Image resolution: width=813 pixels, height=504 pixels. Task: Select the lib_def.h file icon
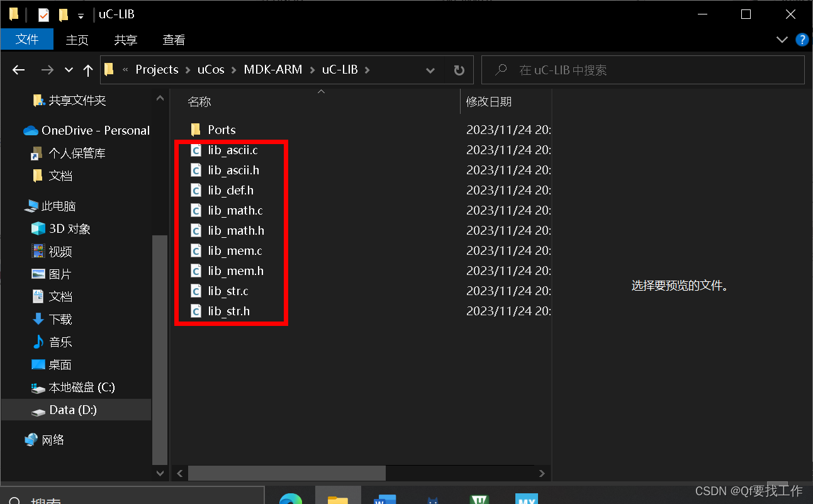pos(196,191)
